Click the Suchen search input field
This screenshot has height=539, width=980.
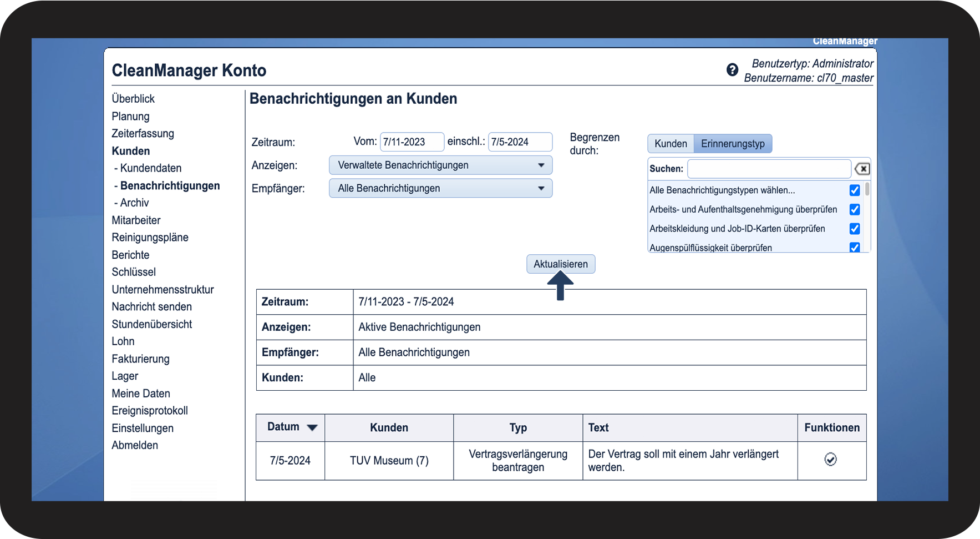click(x=769, y=169)
